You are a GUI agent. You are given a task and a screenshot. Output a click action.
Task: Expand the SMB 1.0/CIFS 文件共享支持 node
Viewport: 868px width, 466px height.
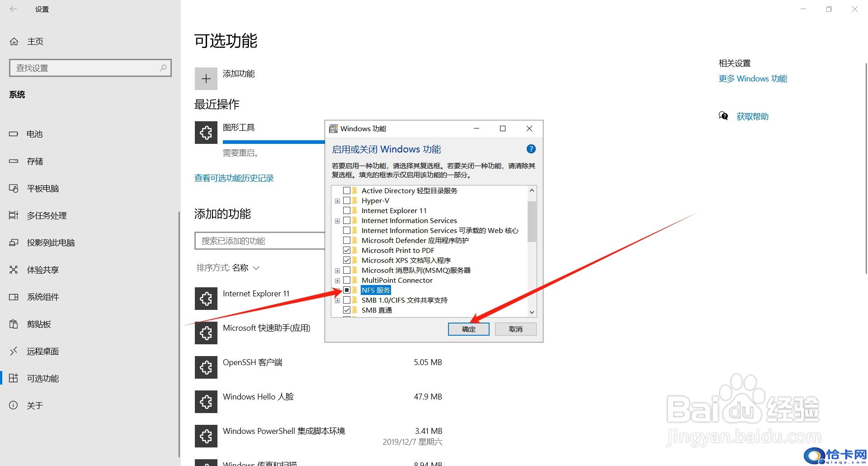tap(337, 300)
